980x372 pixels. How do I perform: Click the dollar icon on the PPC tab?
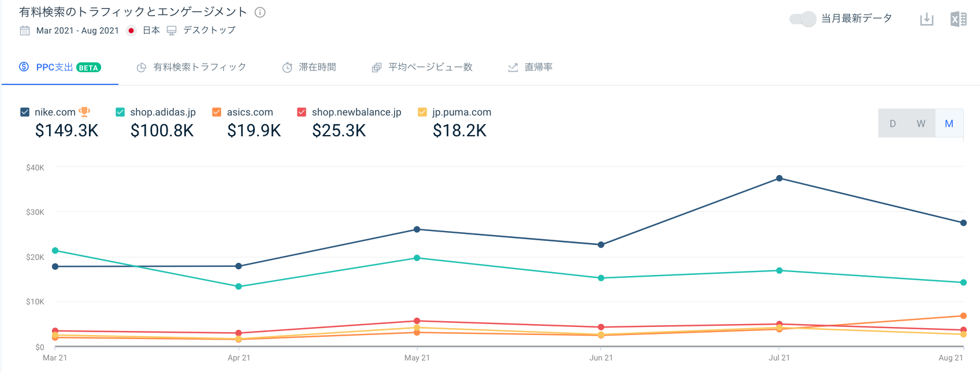coord(24,67)
